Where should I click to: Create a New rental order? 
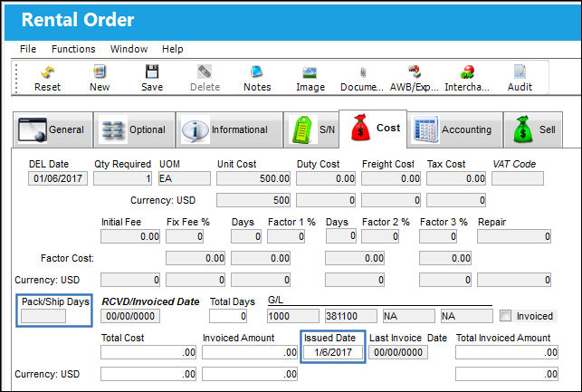100,79
